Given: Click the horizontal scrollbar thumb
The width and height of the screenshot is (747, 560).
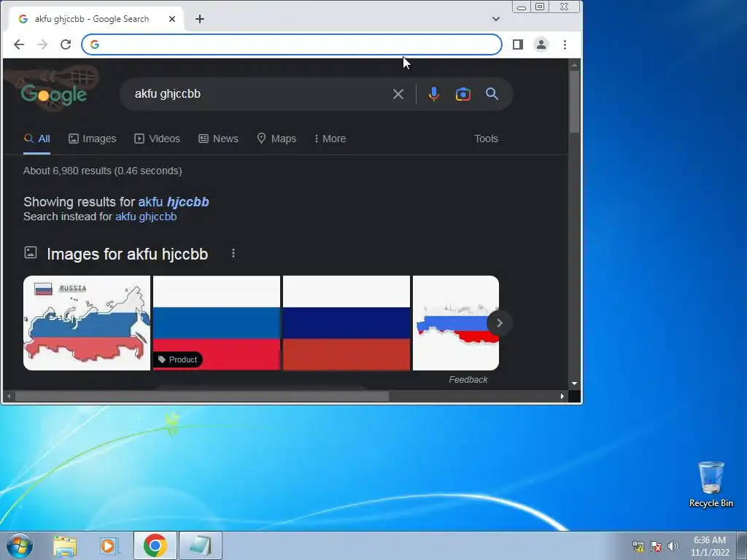Looking at the screenshot, I should click(202, 396).
